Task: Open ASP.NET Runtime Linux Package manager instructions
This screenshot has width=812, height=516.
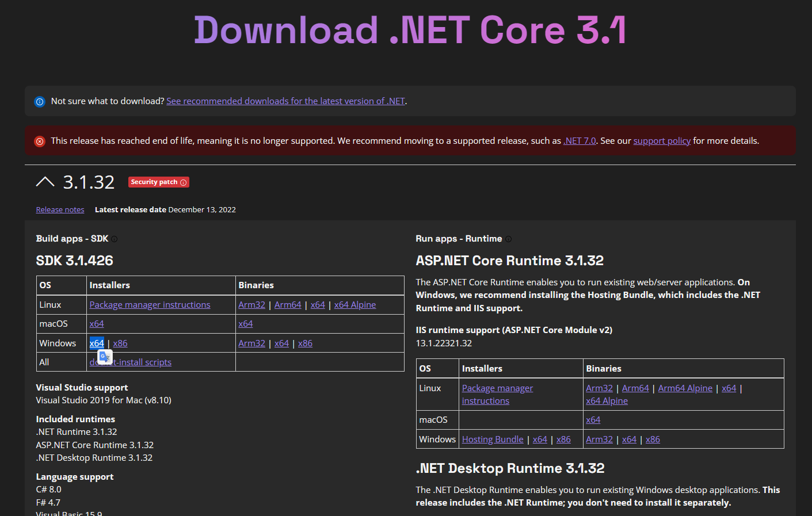Action: [x=497, y=395]
